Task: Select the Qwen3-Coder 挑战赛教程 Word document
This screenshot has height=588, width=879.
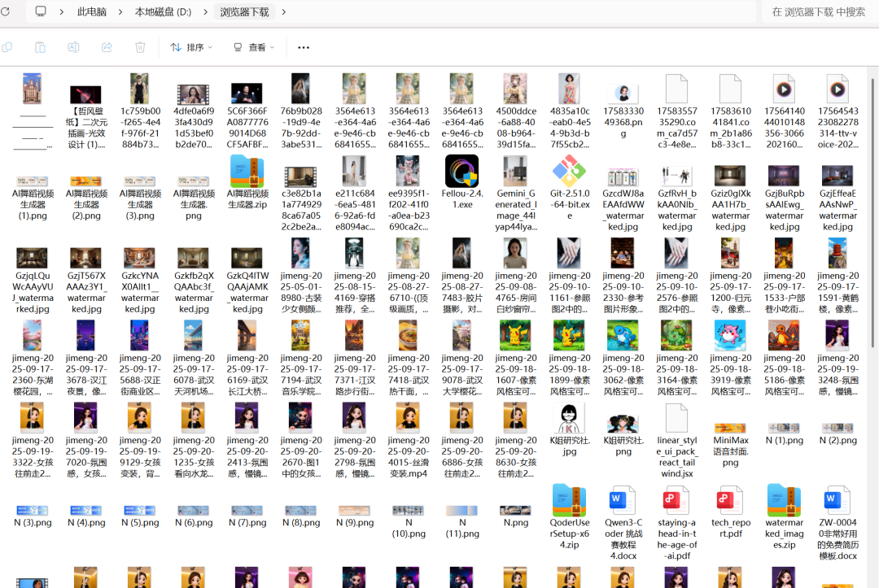Action: coord(623,501)
